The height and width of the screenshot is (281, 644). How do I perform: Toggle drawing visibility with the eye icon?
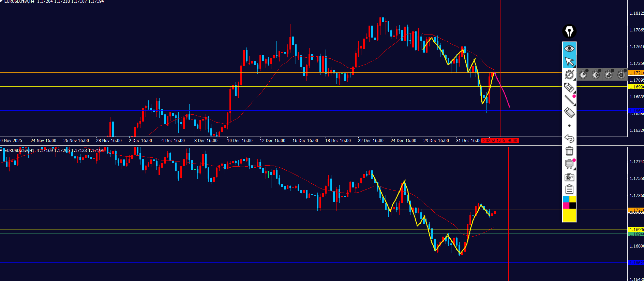(x=569, y=48)
